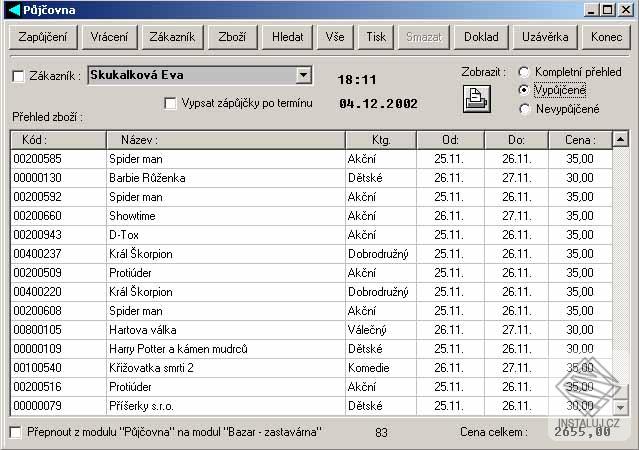The height and width of the screenshot is (450, 639).
Task: Click the Cena column header
Action: click(580, 140)
